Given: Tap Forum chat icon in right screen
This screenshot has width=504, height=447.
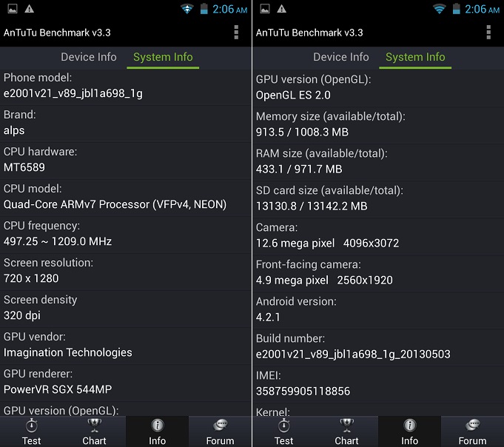Looking at the screenshot, I should (472, 425).
